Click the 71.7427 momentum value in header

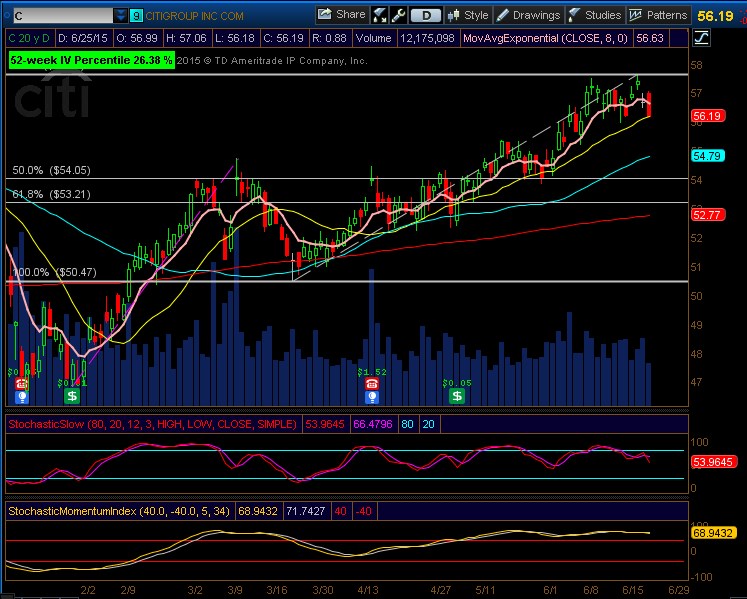pyautogui.click(x=306, y=511)
